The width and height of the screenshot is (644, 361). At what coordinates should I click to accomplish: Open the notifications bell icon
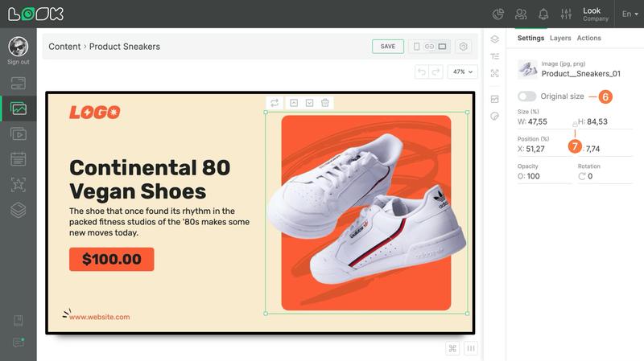point(543,14)
